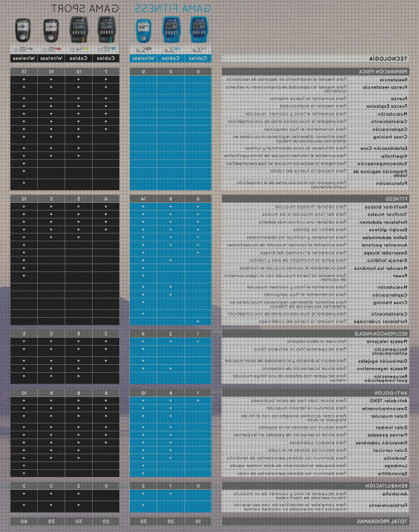Click the 'Fortalecimiento' row label

[x=388, y=505]
